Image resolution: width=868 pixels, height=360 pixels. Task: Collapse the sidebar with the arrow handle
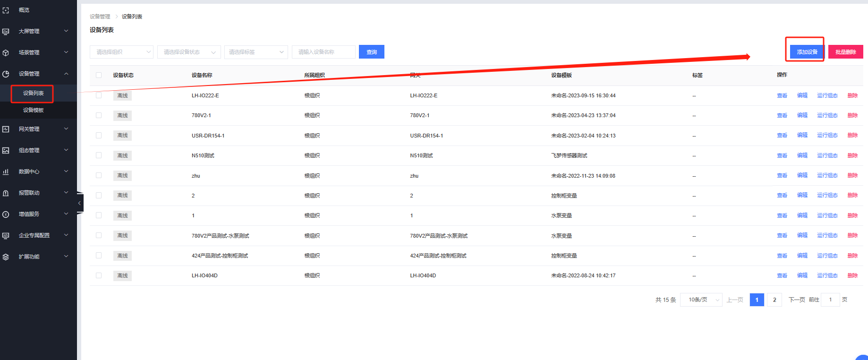click(79, 203)
